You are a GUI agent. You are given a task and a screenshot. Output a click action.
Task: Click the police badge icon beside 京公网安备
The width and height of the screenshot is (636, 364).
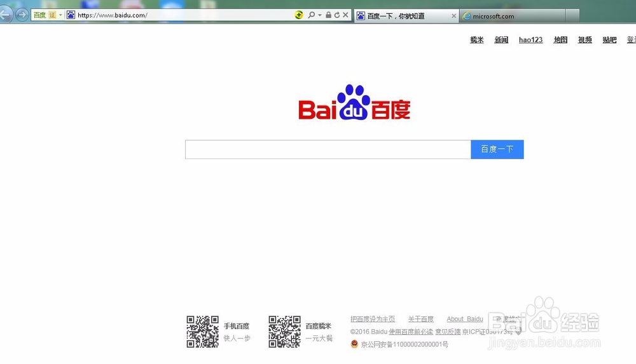point(354,344)
